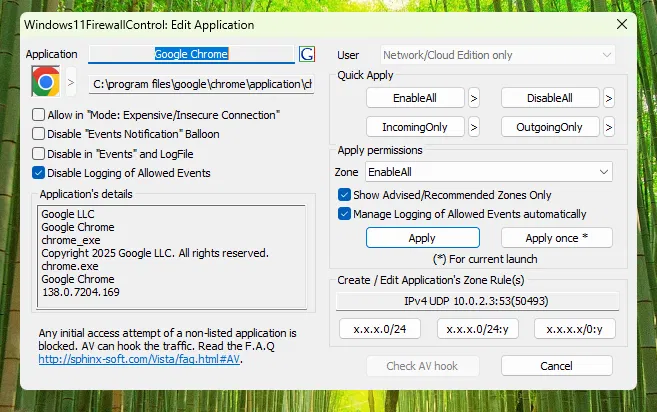This screenshot has width=657, height=412.
Task: Click the EnableAll quick apply button
Action: pos(415,98)
